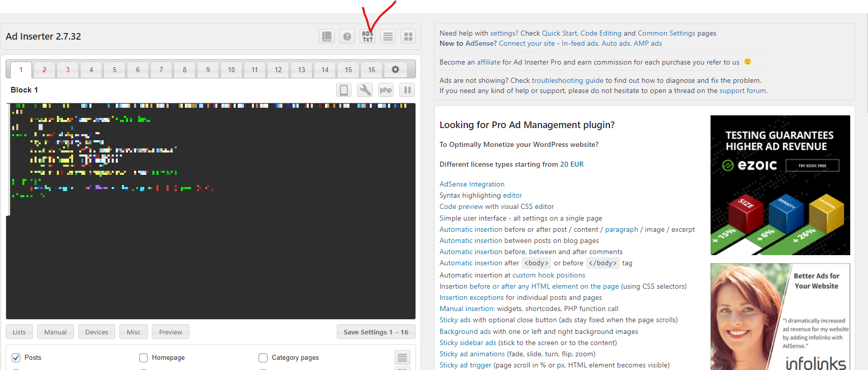Open the ads.txt editor icon

click(x=367, y=37)
